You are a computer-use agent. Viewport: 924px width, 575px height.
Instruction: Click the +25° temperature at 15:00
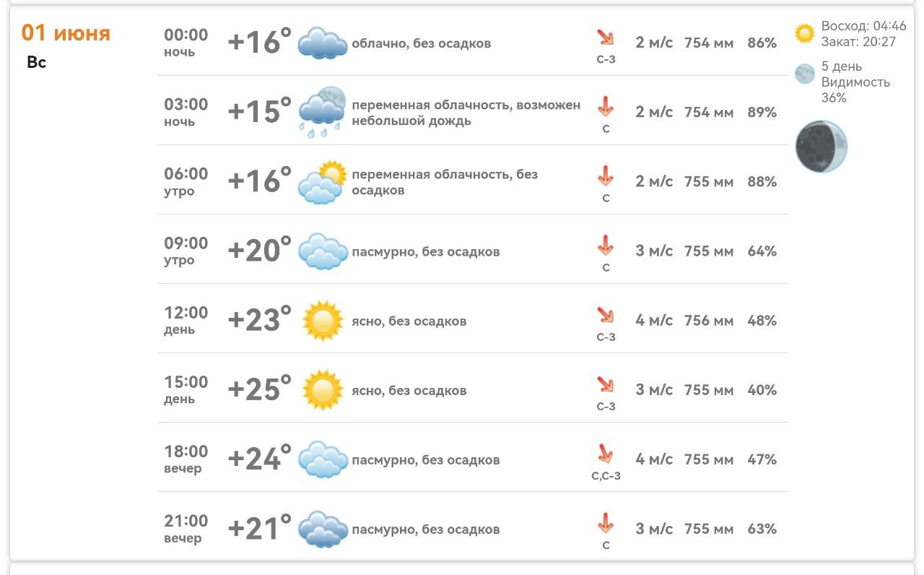pyautogui.click(x=260, y=390)
